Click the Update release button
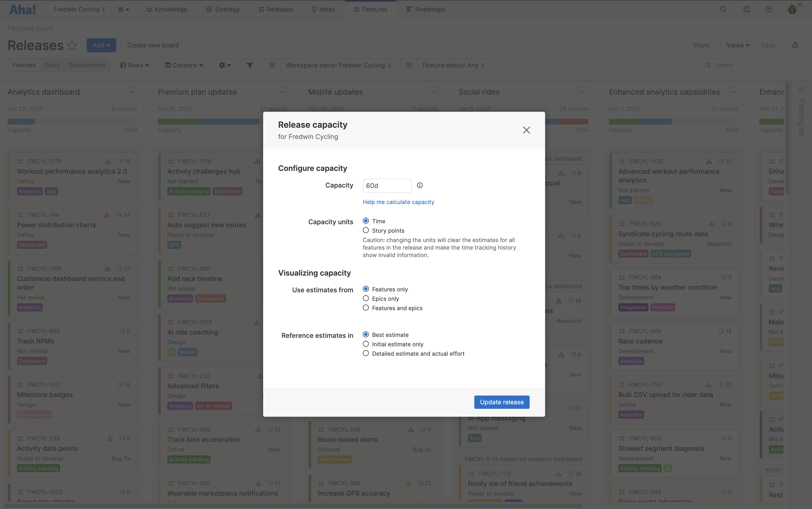This screenshot has width=812, height=509. pos(502,402)
